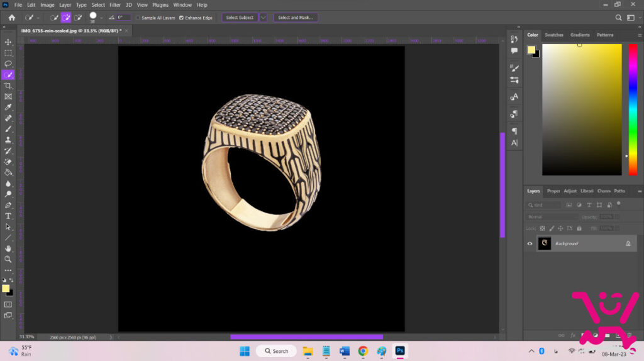644x361 pixels.
Task: Open the Filter menu
Action: (x=115, y=5)
